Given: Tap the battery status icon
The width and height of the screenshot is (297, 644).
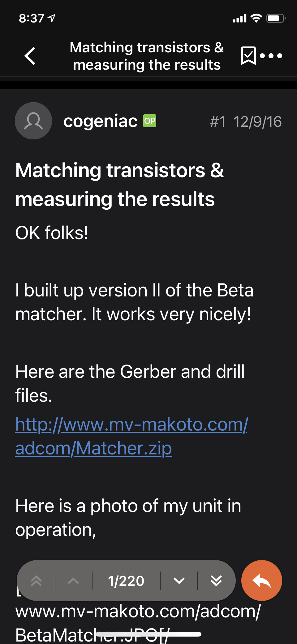Looking at the screenshot, I should 276,18.
